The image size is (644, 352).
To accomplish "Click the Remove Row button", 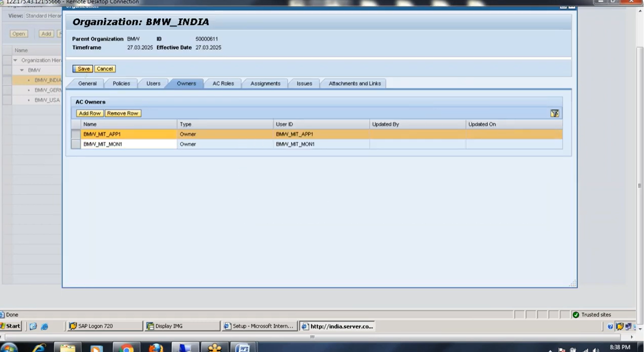I will pos(123,113).
